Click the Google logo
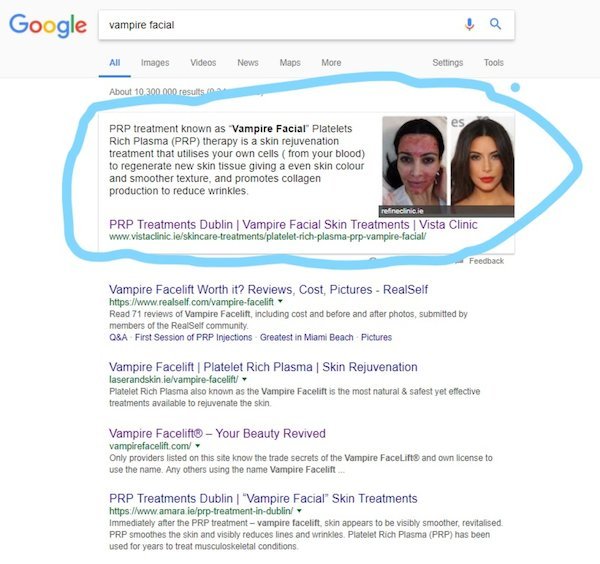600x564 pixels. (48, 25)
